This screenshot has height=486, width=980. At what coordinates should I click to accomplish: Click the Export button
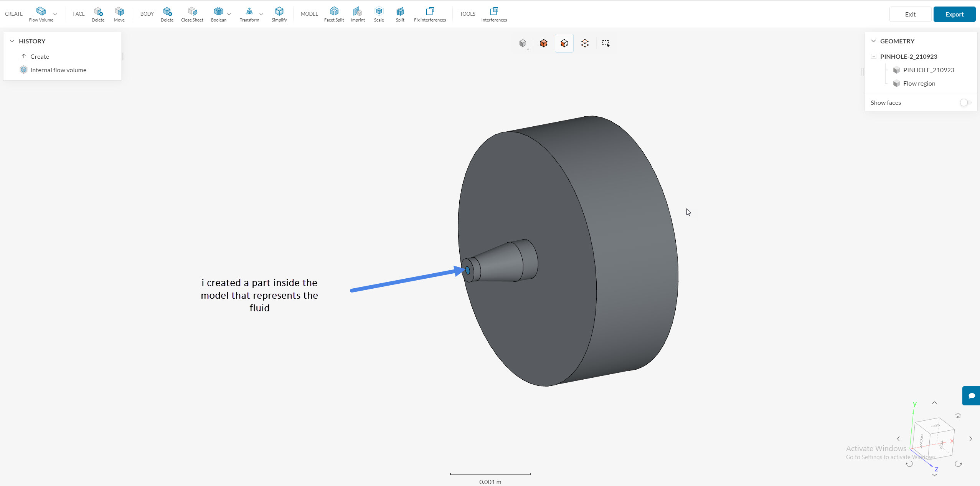[x=954, y=14]
